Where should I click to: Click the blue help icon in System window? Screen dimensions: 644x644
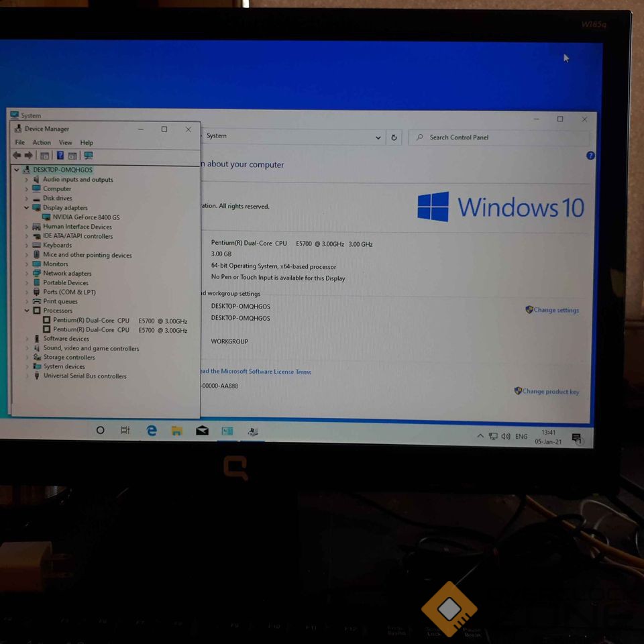point(590,155)
